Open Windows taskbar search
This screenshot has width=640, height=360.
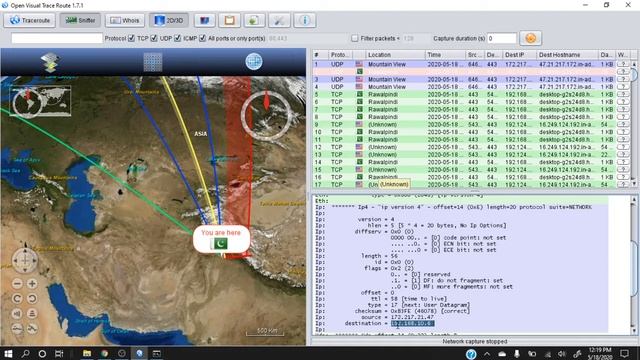[25, 353]
